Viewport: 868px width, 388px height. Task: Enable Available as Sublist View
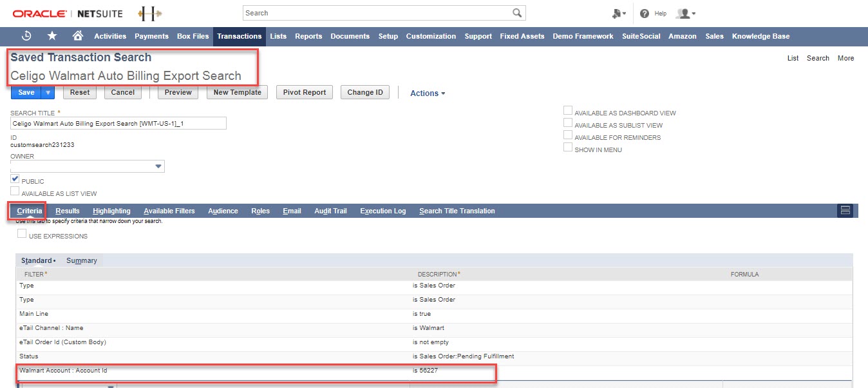[568, 123]
